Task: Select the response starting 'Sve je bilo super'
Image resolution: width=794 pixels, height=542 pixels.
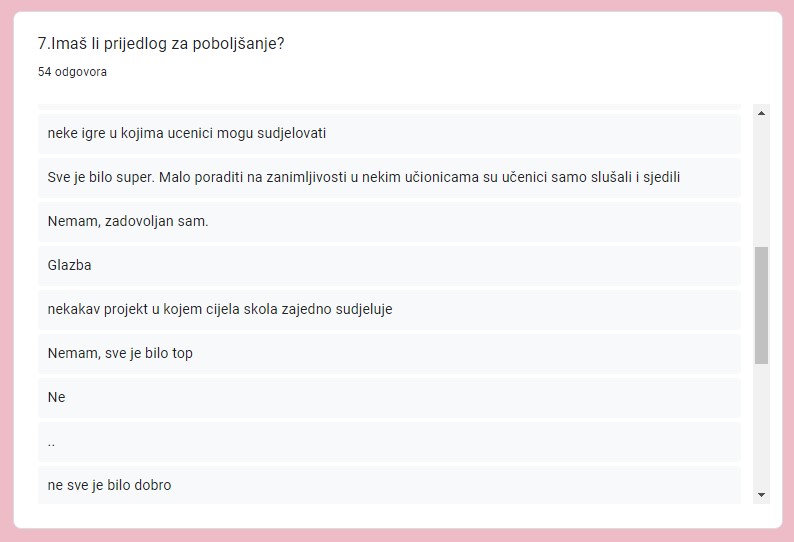Action: pos(389,178)
